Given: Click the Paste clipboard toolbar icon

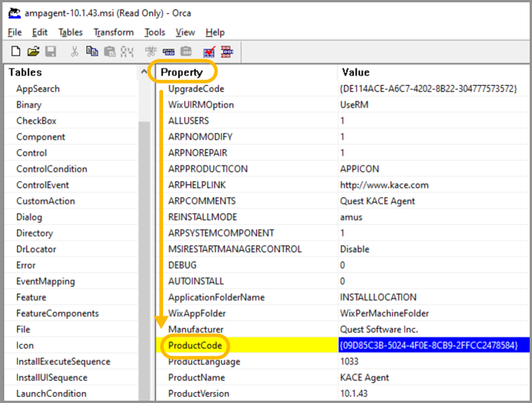Looking at the screenshot, I should click(x=109, y=52).
